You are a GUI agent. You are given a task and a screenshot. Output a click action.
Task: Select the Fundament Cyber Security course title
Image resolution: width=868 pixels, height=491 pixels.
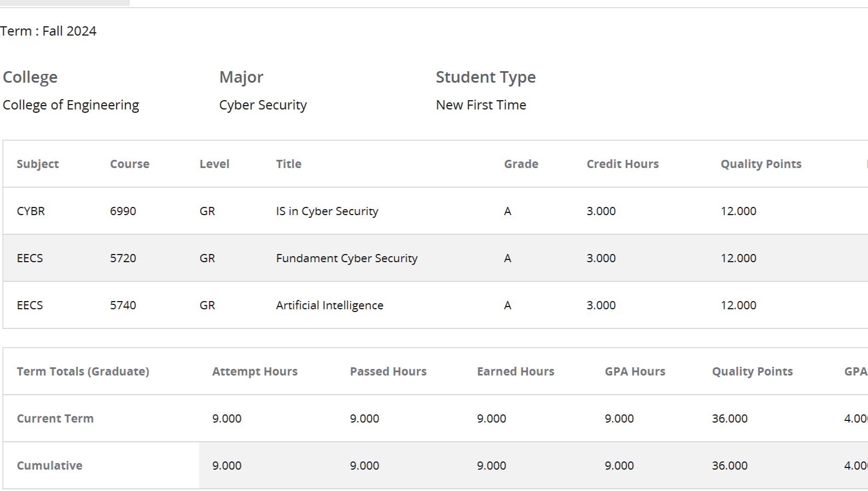(347, 258)
